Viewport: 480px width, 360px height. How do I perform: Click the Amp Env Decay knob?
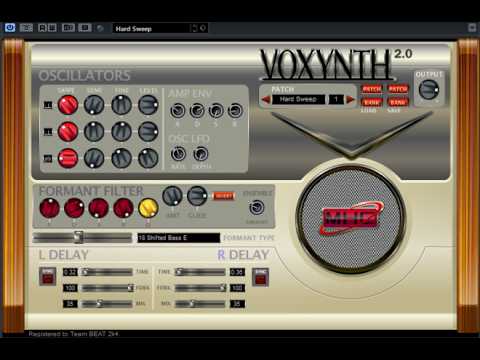(x=197, y=110)
